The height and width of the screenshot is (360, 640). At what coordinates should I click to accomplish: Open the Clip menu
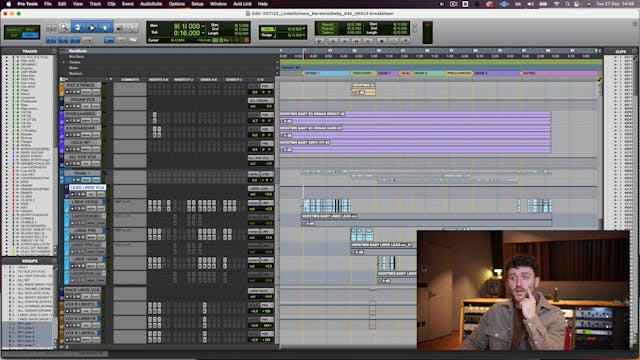click(x=111, y=4)
